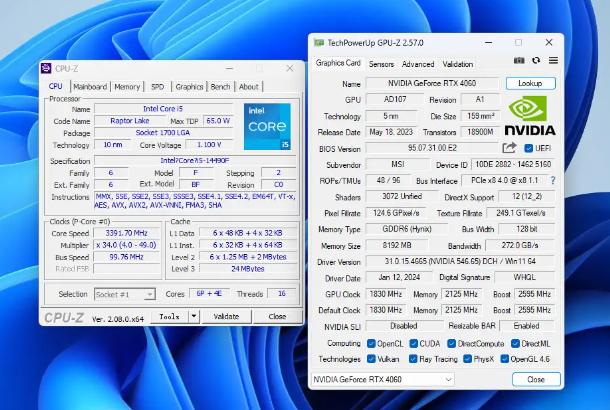610x410 pixels.
Task: Click the Driver Version field in GPU-Z
Action: (x=460, y=261)
